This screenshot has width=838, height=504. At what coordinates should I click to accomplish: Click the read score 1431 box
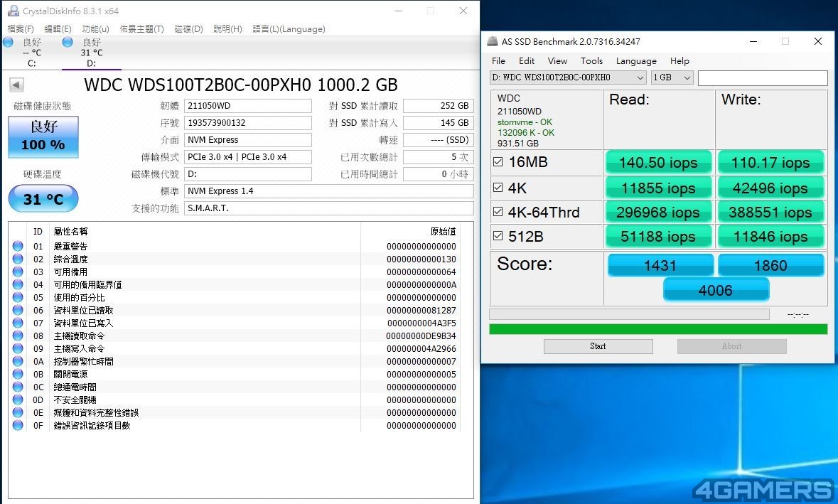point(660,266)
